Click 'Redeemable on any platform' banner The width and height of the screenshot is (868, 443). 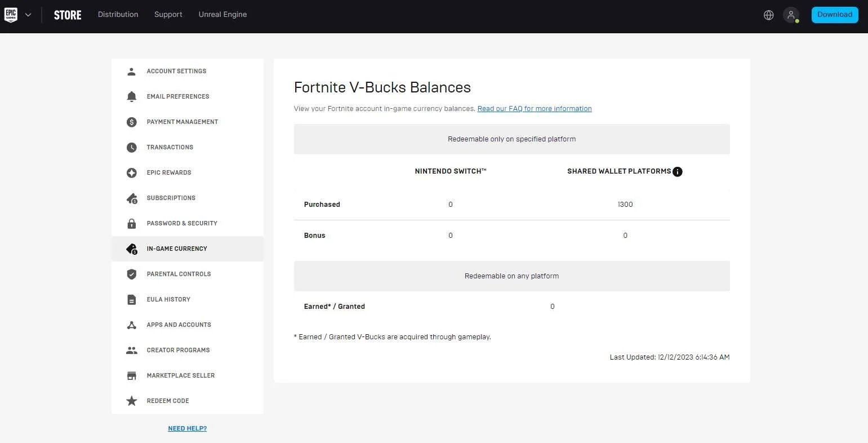512,276
